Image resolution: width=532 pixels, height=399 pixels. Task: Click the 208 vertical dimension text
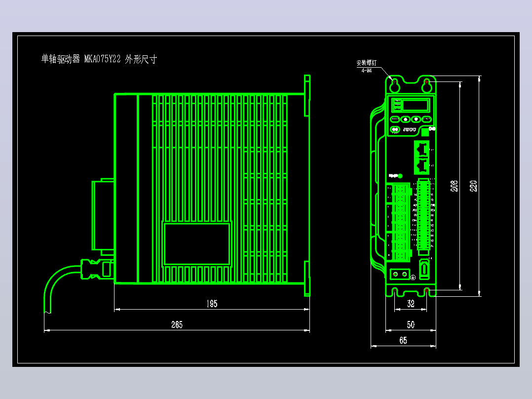454,186
